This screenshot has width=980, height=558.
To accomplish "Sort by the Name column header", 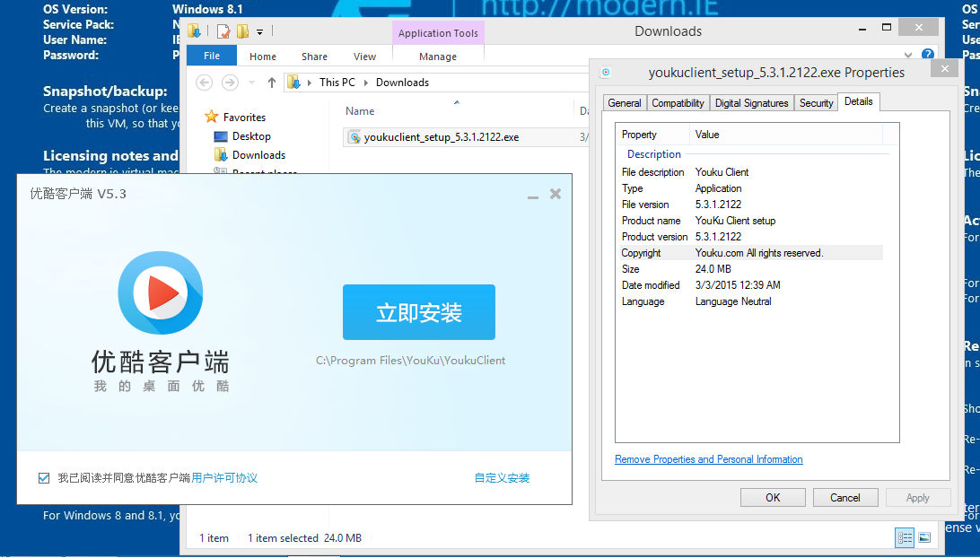I will (360, 111).
